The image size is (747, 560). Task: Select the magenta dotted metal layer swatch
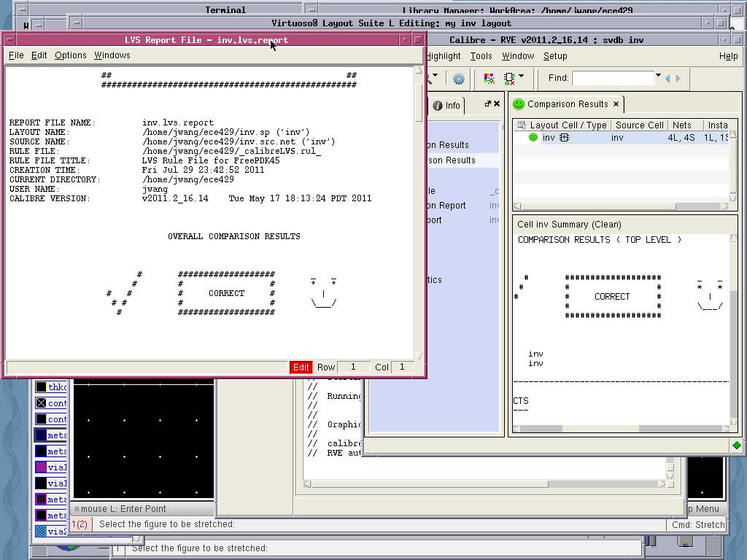(x=41, y=499)
